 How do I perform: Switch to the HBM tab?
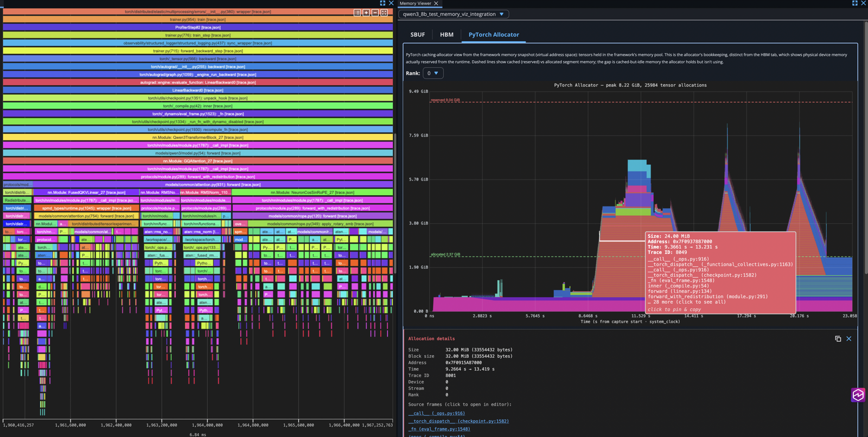(446, 35)
